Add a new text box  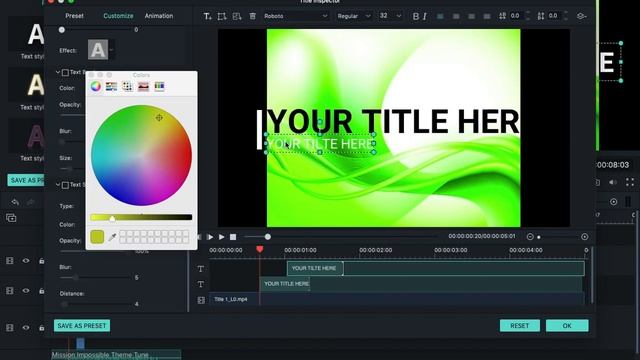point(207,16)
